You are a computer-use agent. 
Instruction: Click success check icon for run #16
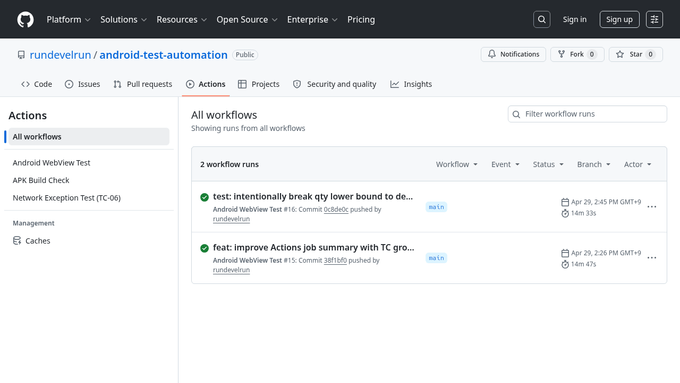204,197
